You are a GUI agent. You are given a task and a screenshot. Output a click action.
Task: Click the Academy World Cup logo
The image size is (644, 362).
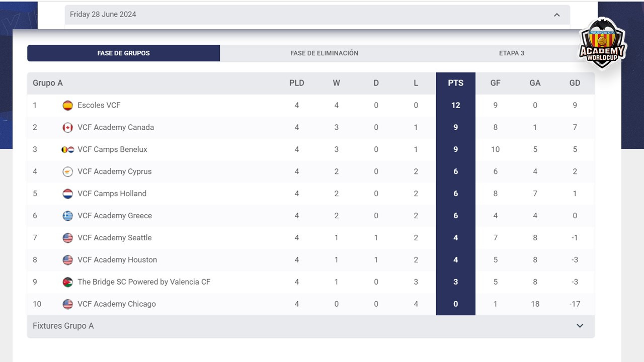coord(602,43)
